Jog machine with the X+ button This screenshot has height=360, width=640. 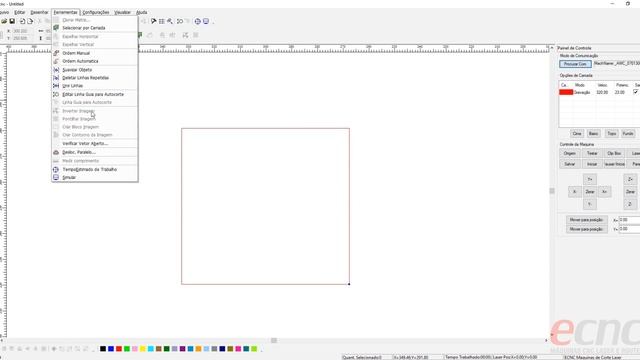pos(604,192)
